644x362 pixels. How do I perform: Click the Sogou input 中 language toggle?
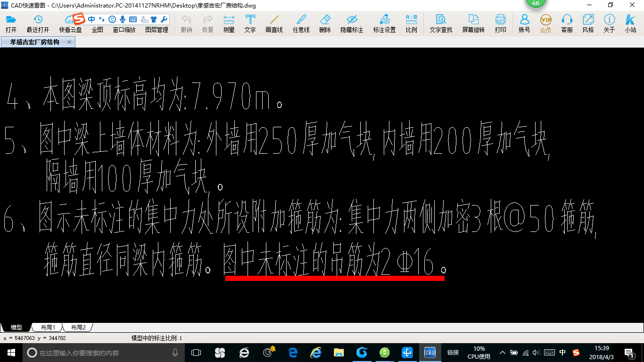tap(91, 19)
